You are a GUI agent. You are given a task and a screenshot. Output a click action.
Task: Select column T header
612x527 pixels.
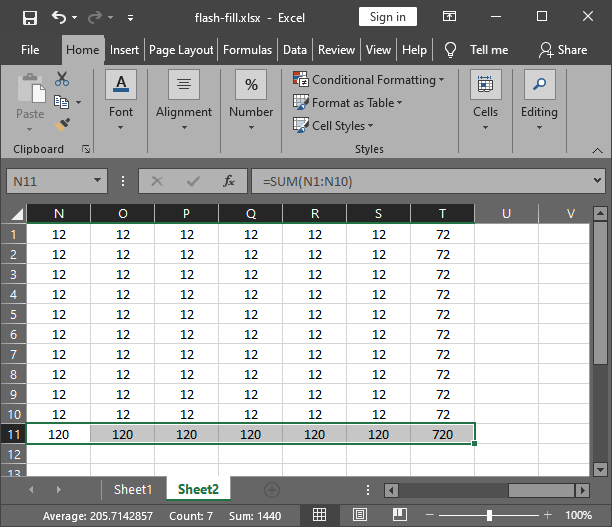442,214
